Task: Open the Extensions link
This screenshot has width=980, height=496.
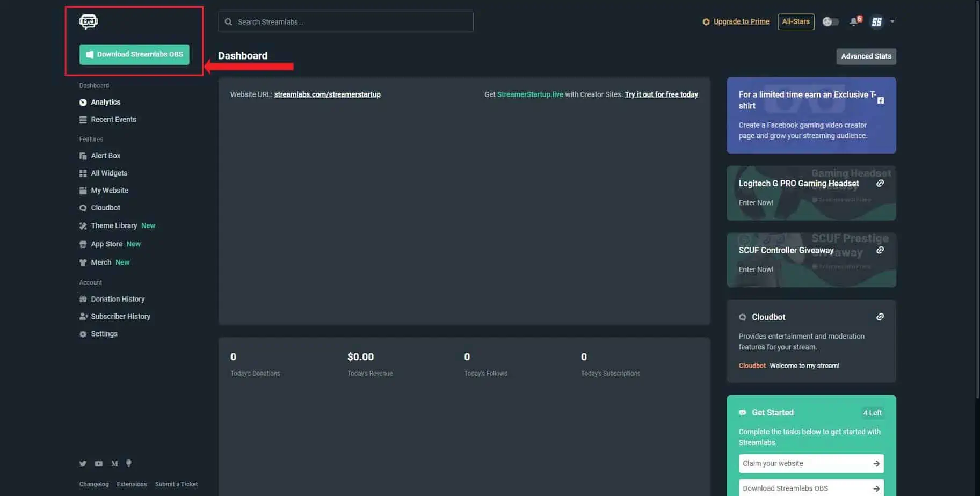Action: tap(132, 484)
